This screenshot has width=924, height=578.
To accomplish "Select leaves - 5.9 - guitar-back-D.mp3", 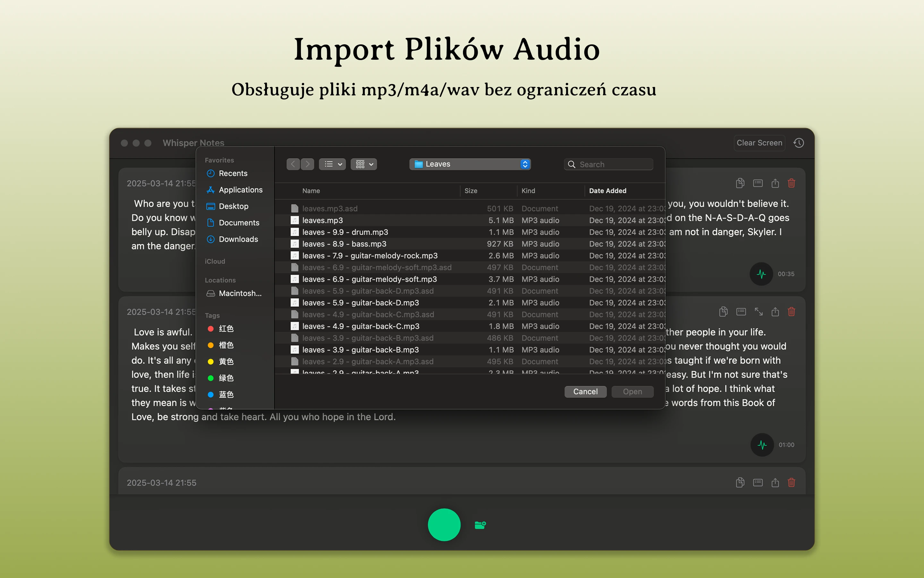I will click(470, 303).
